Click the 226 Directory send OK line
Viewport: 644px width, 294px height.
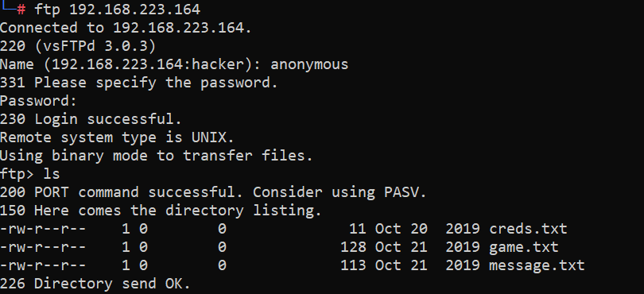[x=95, y=284]
